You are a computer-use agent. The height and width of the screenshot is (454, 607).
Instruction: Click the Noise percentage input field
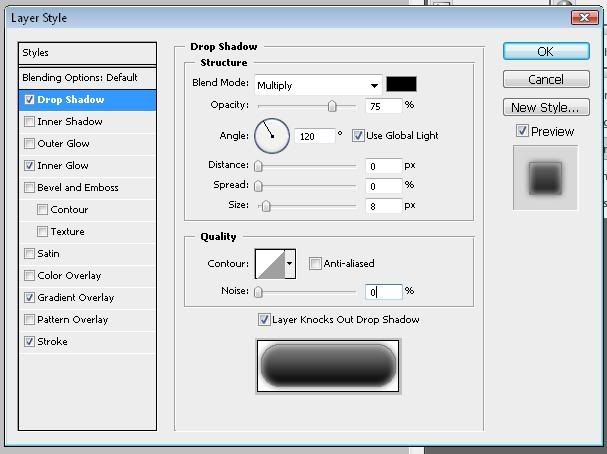(x=384, y=292)
